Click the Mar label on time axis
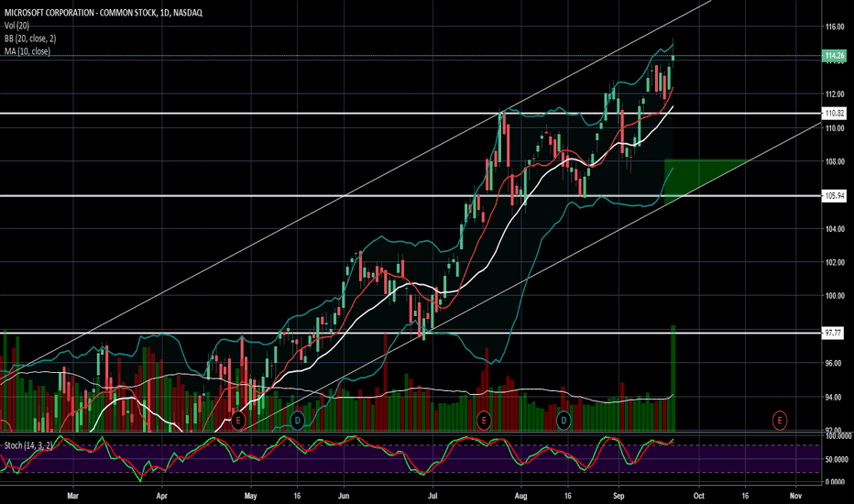The image size is (854, 504). point(72,496)
